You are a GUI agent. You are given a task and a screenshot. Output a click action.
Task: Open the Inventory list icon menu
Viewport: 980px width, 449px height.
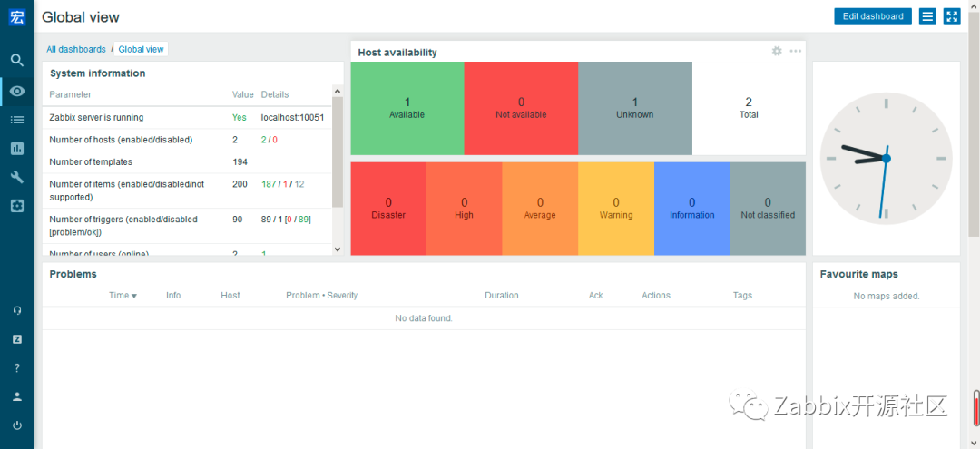[17, 120]
